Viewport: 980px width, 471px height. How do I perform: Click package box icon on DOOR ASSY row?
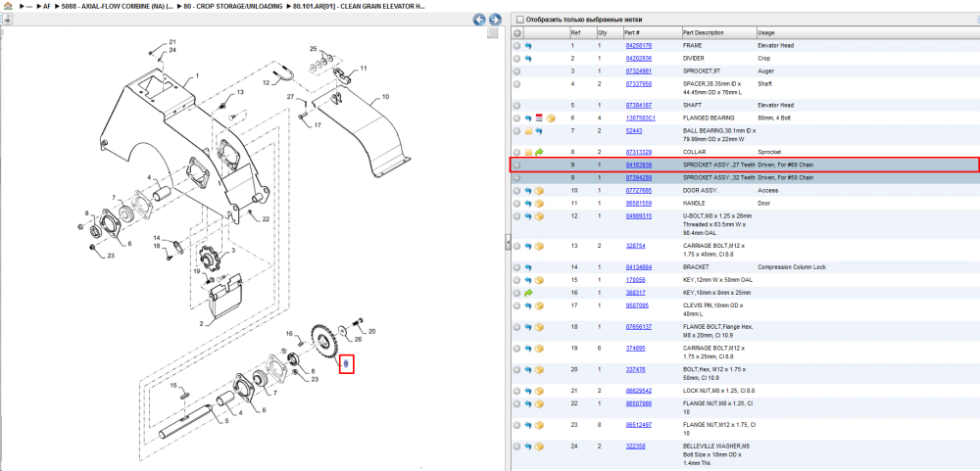click(539, 191)
